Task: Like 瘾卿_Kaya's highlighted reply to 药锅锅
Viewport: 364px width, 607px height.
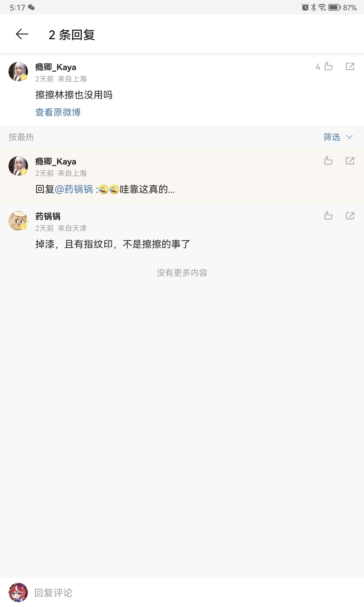Action: (x=328, y=161)
